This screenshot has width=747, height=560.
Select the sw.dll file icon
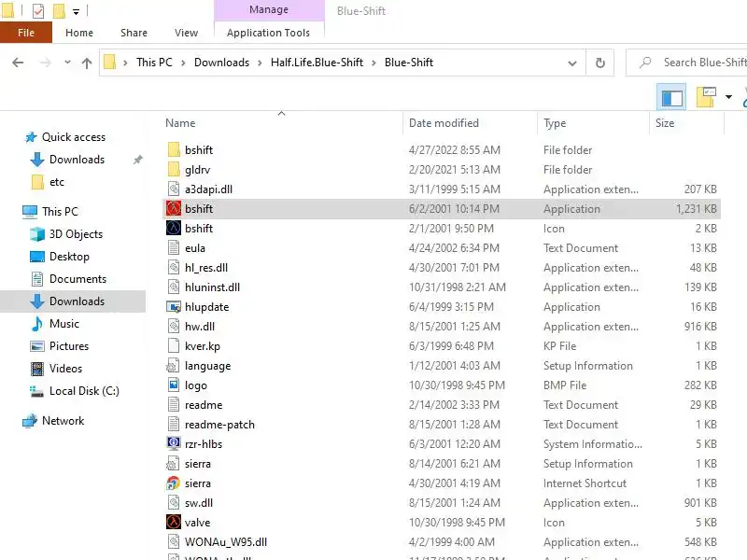pyautogui.click(x=174, y=502)
